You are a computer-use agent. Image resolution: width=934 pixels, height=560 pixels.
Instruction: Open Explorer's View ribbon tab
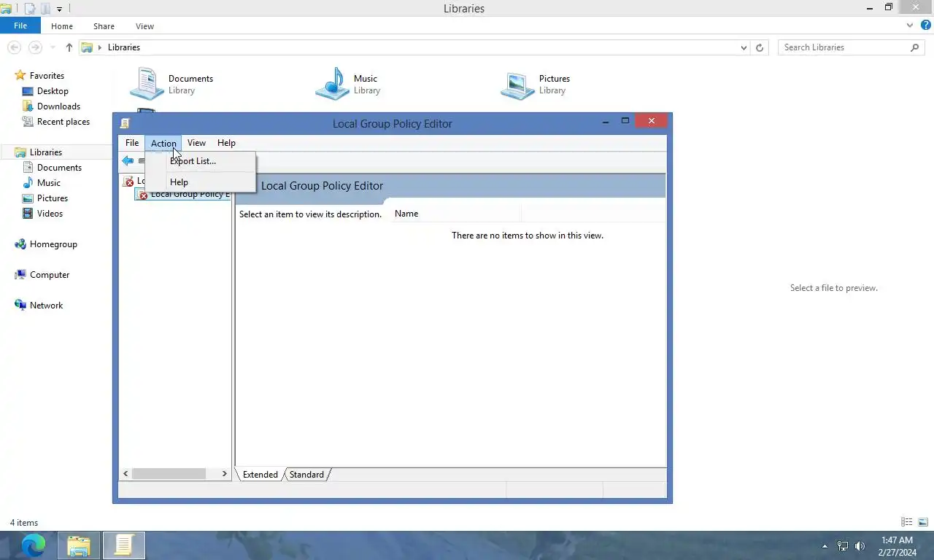pyautogui.click(x=144, y=26)
